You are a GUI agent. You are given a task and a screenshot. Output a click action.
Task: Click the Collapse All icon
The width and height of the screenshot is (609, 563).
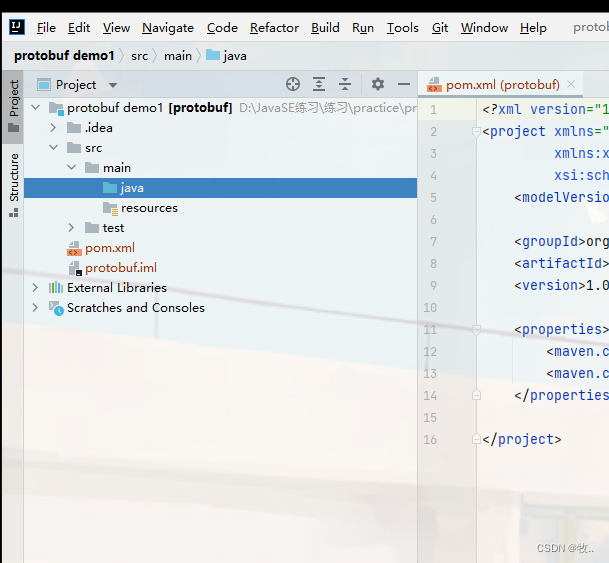(345, 84)
